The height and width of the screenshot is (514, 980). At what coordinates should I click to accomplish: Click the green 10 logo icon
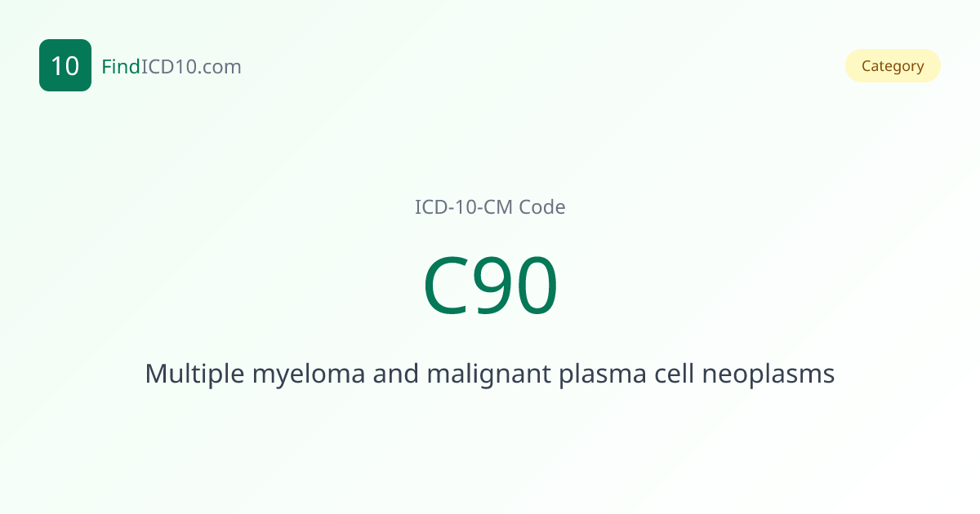click(65, 65)
